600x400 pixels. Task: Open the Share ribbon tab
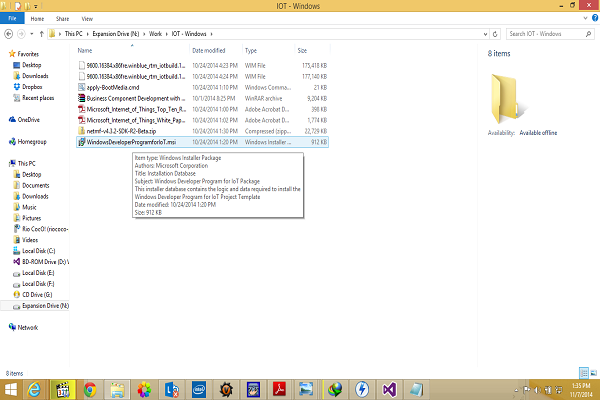pos(62,18)
